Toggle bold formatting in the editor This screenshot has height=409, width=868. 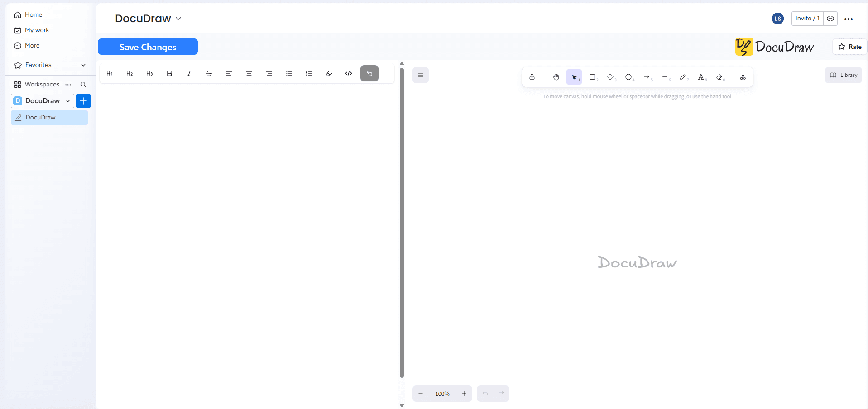[169, 73]
